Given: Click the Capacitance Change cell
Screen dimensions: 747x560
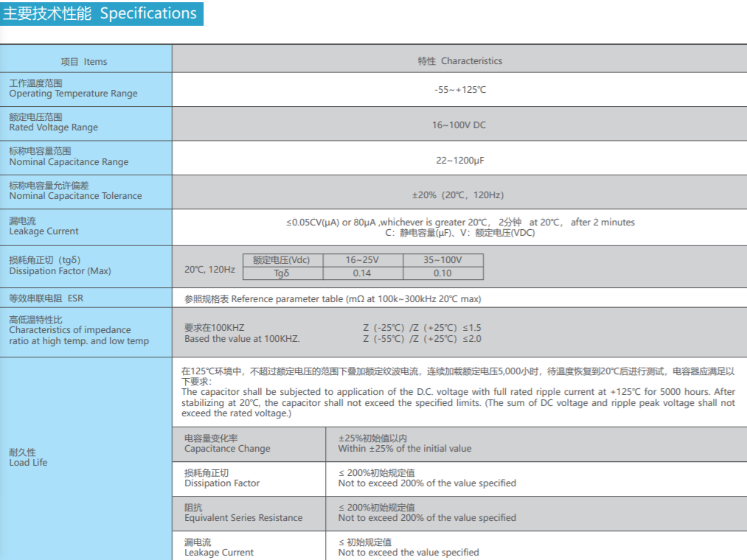Looking at the screenshot, I should coord(227,449).
